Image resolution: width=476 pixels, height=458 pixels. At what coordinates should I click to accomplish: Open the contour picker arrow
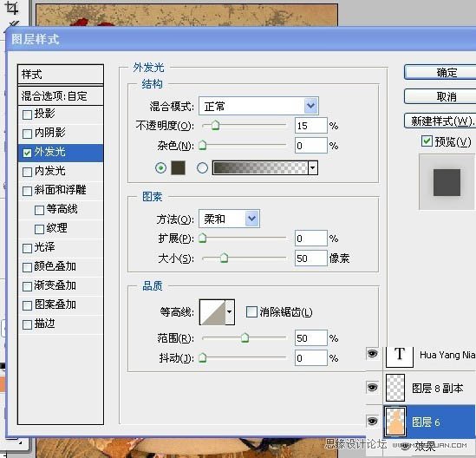point(230,312)
